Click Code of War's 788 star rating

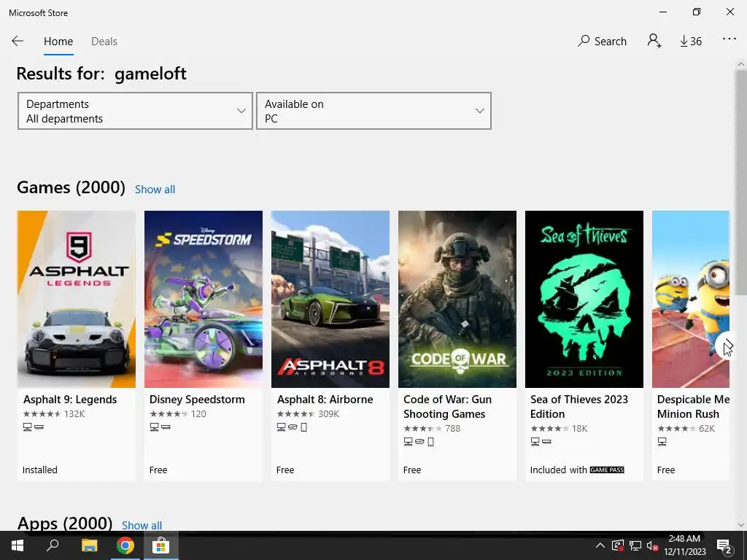coord(432,429)
